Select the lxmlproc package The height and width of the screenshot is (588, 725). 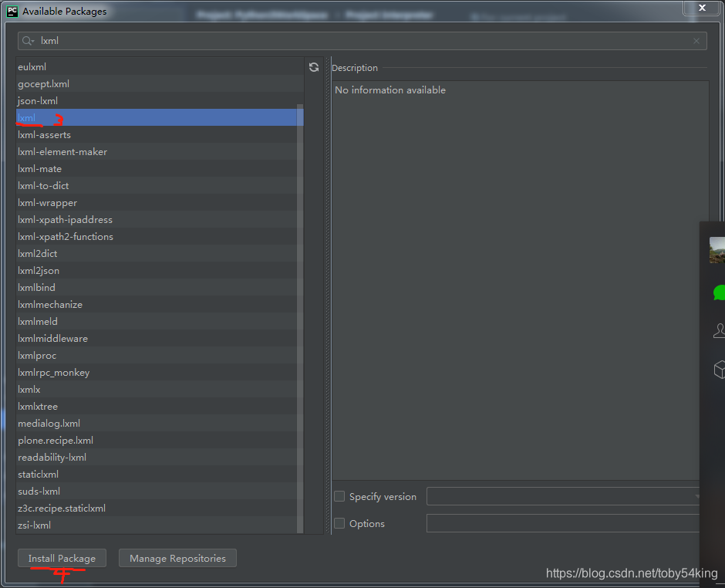point(160,355)
